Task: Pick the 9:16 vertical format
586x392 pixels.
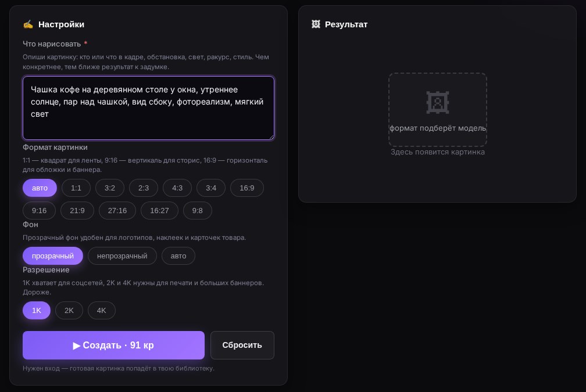Action: tap(40, 211)
